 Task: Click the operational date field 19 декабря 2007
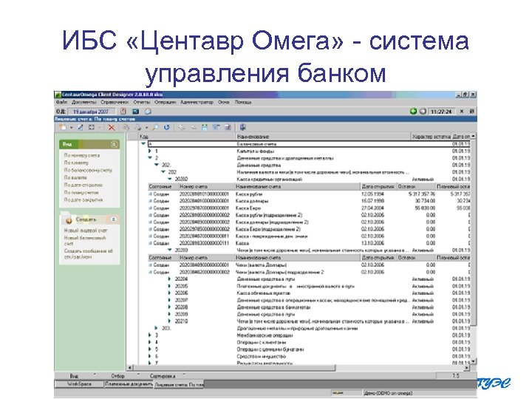click(91, 112)
